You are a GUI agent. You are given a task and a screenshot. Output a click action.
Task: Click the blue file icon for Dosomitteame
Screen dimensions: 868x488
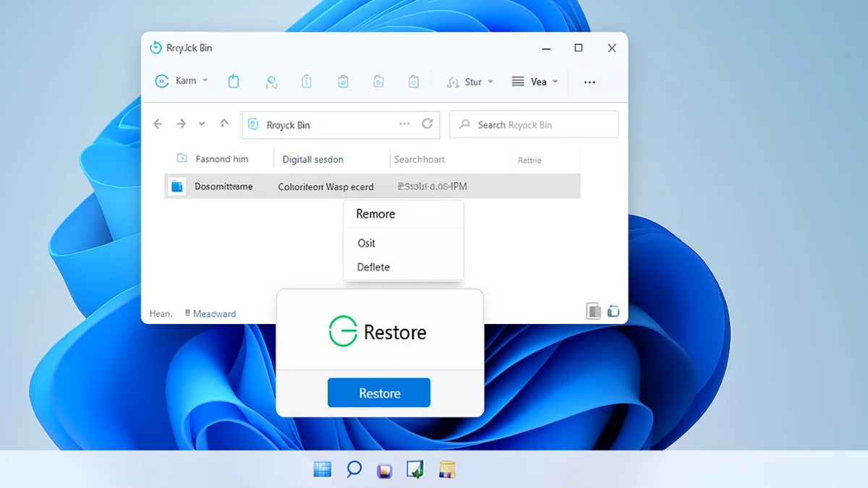(177, 187)
